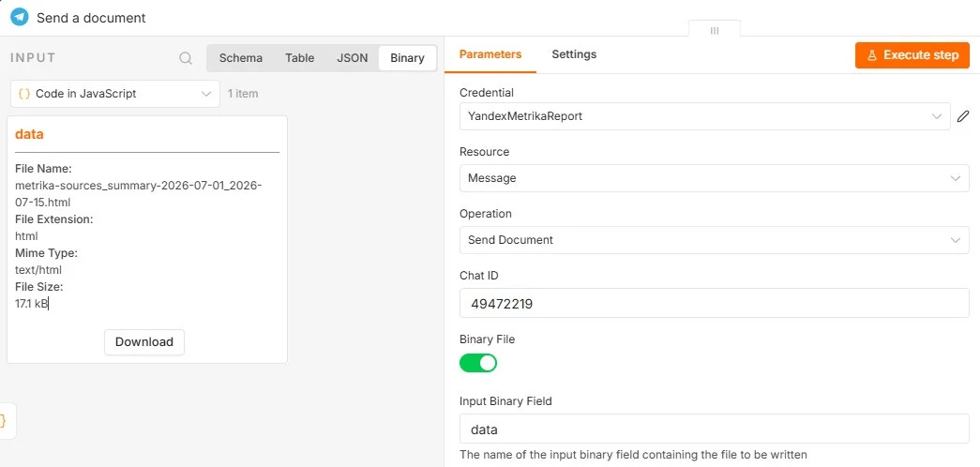Download the data binary file
Image resolution: width=980 pixels, height=467 pixels.
coord(144,342)
